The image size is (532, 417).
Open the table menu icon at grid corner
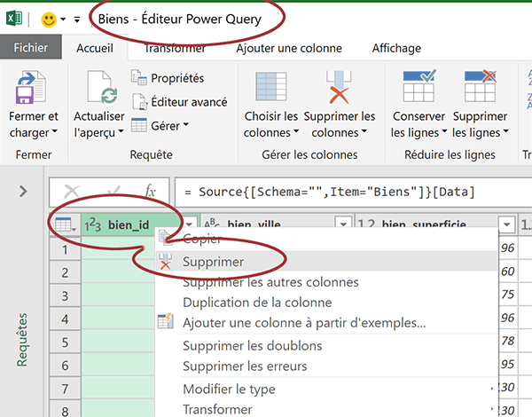click(x=65, y=224)
